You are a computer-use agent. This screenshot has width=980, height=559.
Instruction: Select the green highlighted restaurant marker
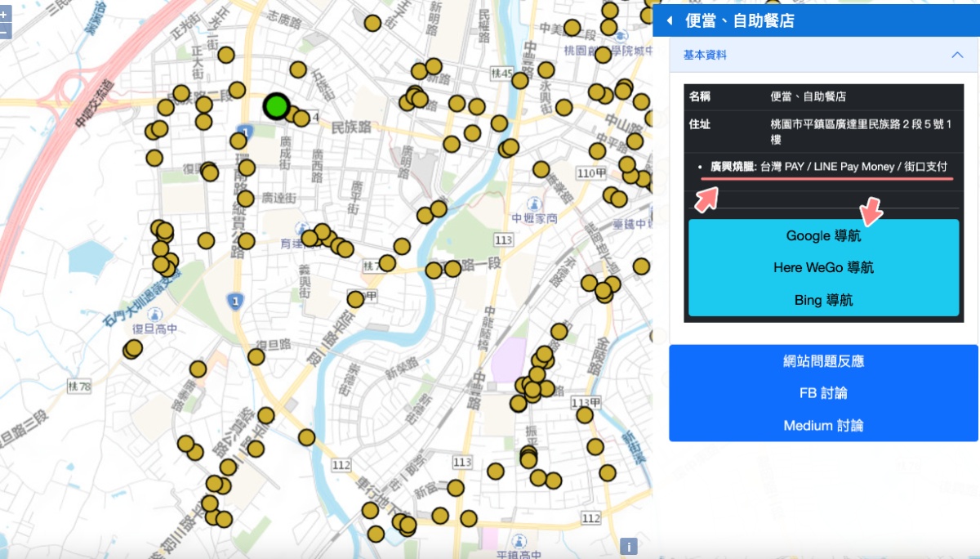tap(276, 105)
